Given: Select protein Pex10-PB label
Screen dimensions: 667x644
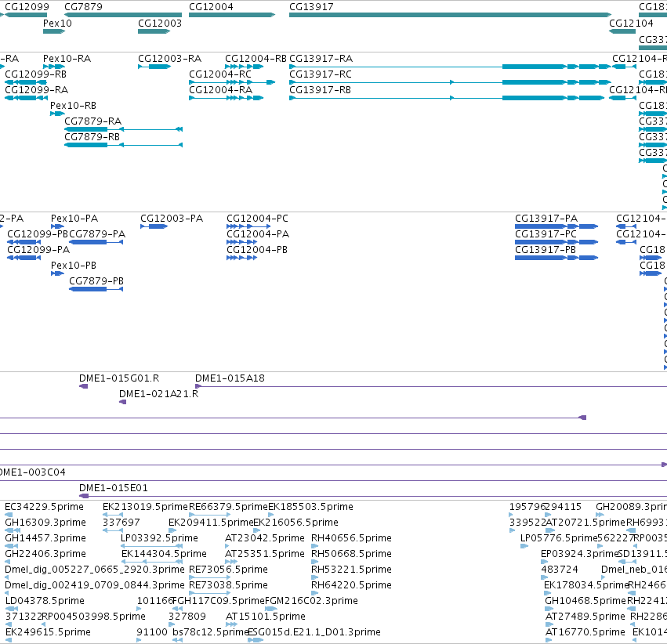Looking at the screenshot, I should [x=74, y=266].
